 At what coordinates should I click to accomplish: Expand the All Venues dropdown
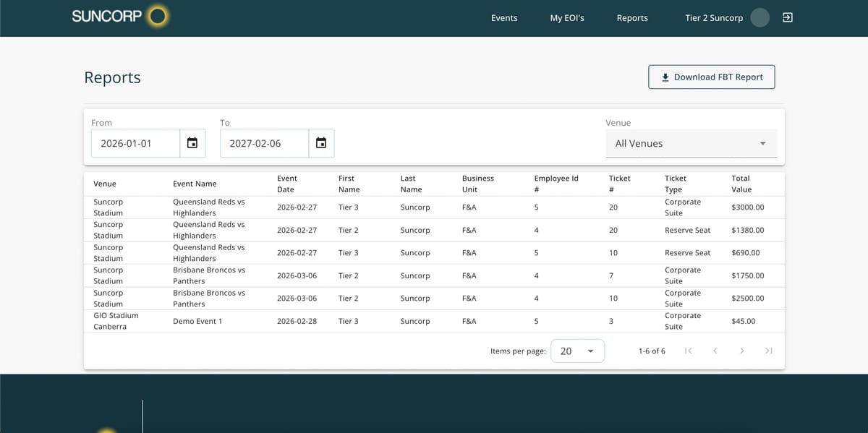coord(692,143)
